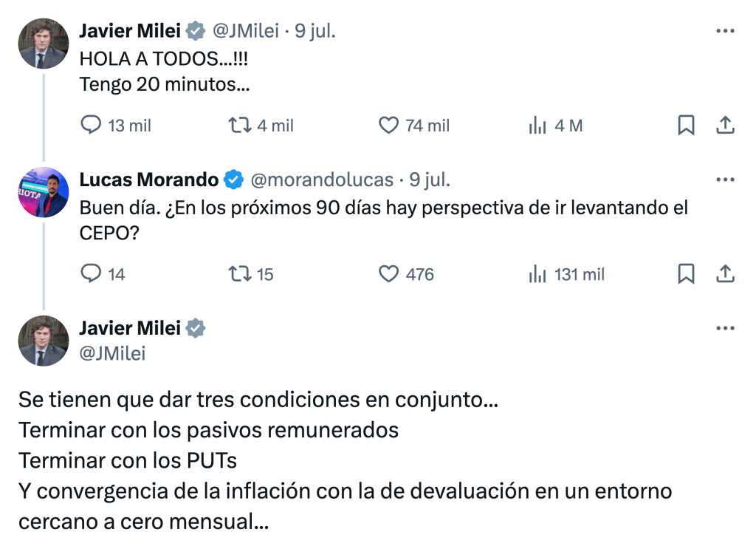Open the 9 jul. timestamp of Morando's tweet
The height and width of the screenshot is (546, 756).
430,180
